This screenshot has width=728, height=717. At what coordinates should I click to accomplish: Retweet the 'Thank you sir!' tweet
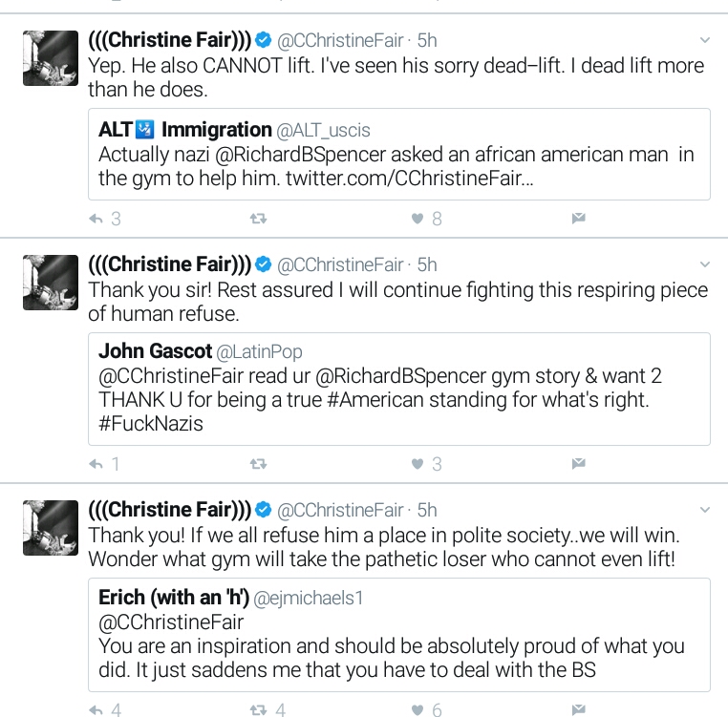(258, 464)
